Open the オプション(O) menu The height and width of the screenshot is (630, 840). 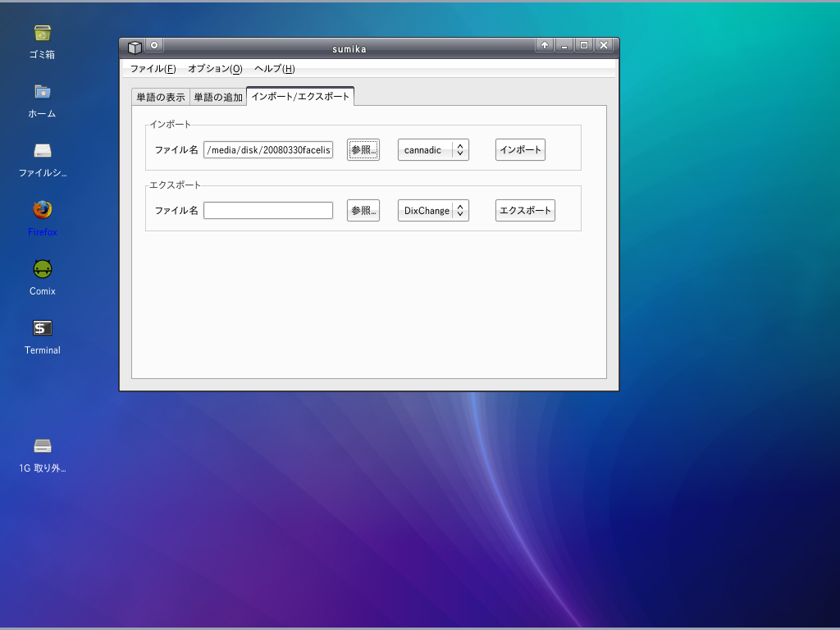[215, 69]
